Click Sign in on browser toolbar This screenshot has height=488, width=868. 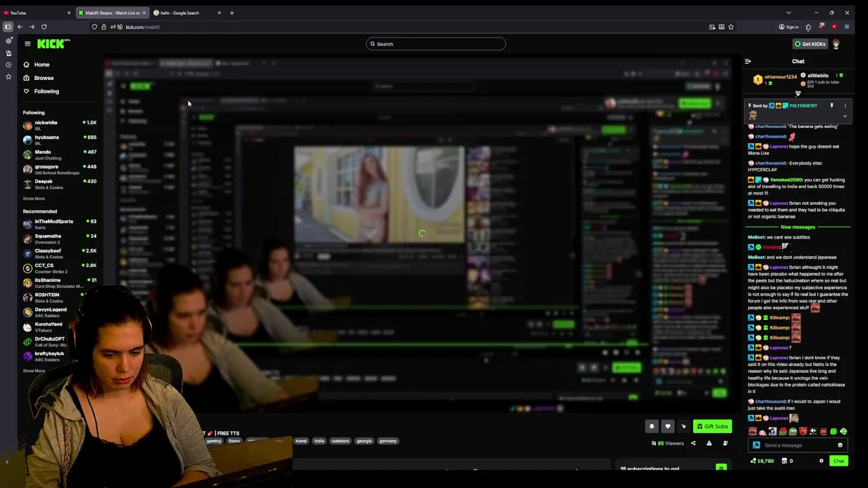point(789,27)
